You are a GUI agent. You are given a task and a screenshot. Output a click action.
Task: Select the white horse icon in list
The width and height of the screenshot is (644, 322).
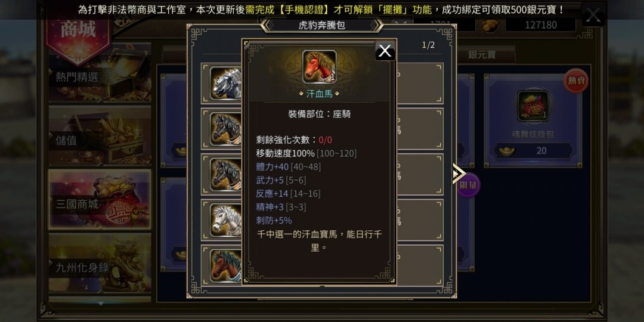click(x=225, y=220)
